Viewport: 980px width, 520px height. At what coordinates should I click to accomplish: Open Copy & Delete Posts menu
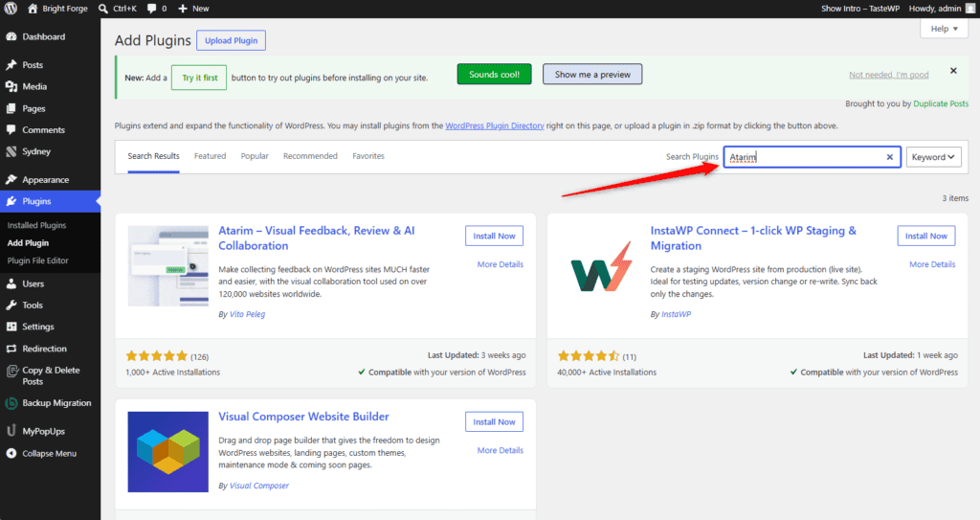click(50, 376)
